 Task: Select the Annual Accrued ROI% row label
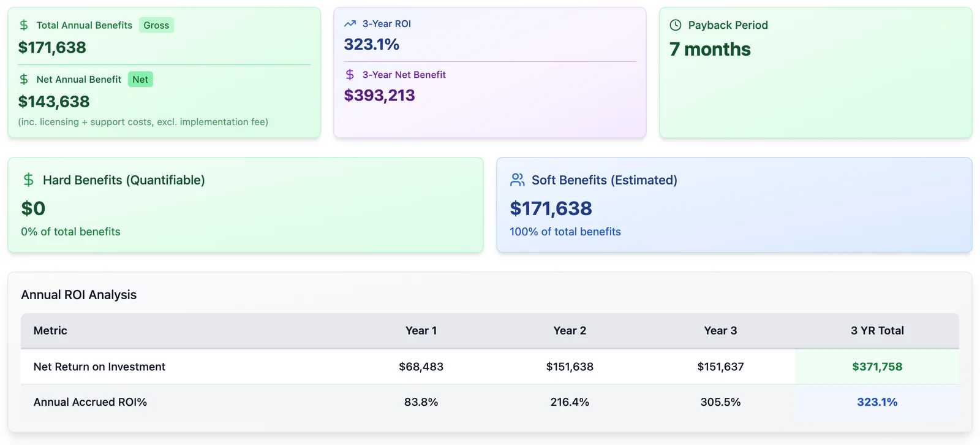pos(90,402)
